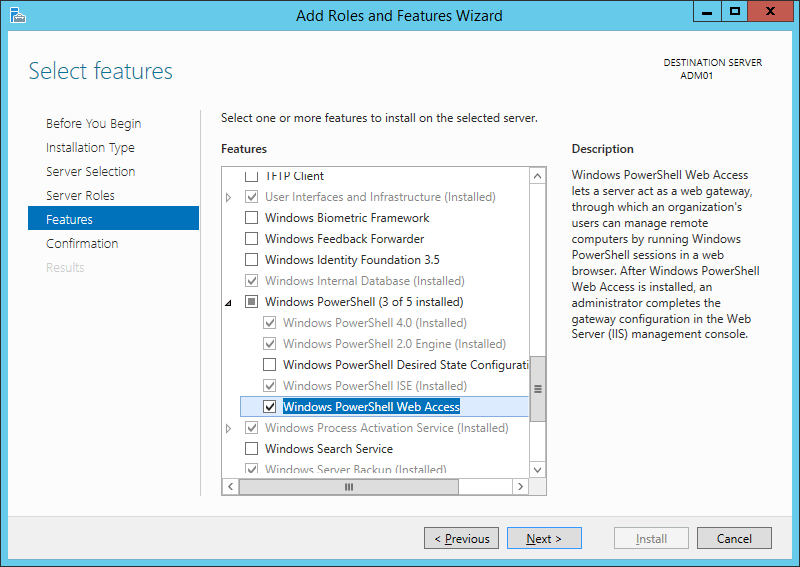
Task: Jump to the Confirmation step
Action: coord(82,243)
